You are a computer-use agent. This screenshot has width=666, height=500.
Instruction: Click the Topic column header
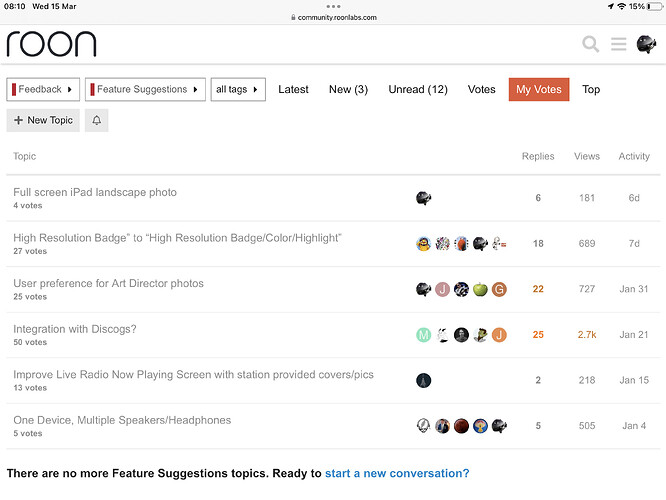(x=25, y=156)
